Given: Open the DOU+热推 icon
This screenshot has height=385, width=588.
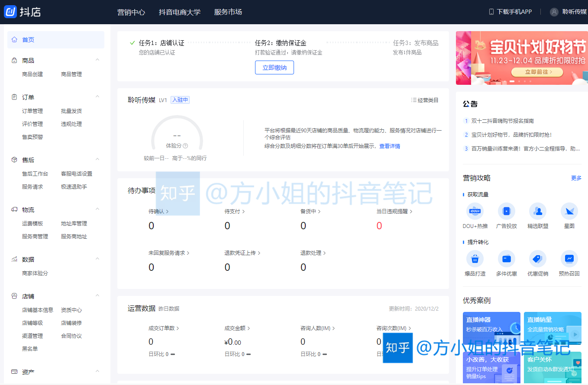Looking at the screenshot, I should coord(475,211).
